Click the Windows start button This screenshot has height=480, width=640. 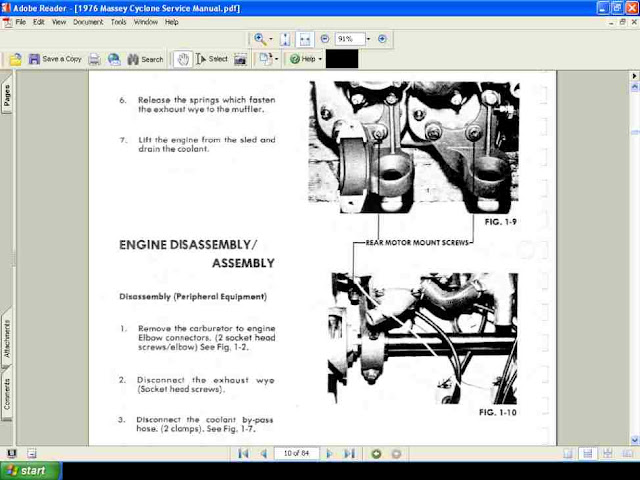(31, 471)
